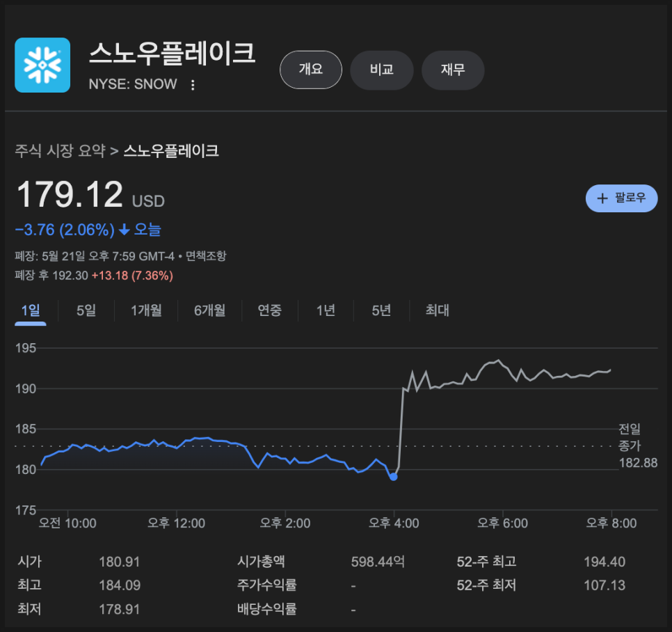
Task: Click the 179.12 price value
Action: coord(70,194)
